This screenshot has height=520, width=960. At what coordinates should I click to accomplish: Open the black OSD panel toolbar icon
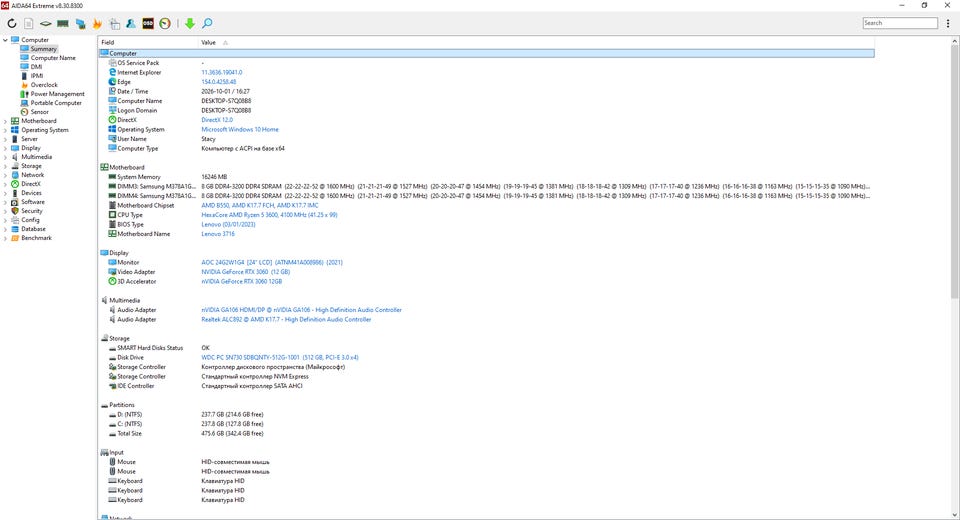(x=148, y=23)
